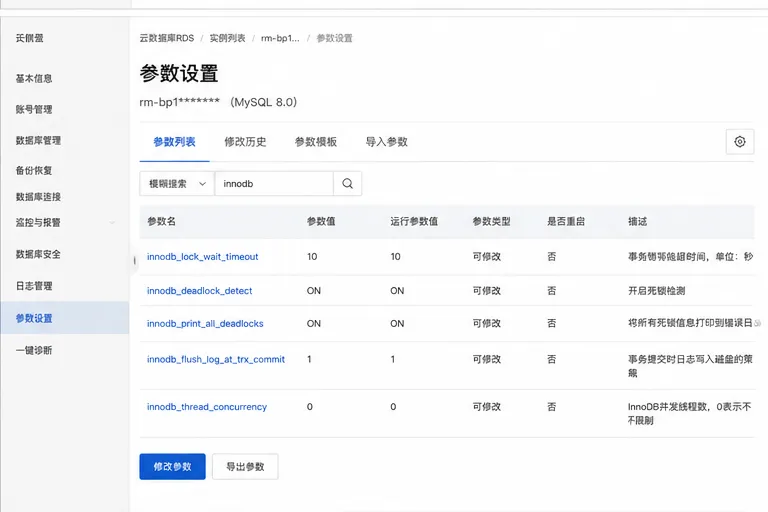
Task: Expand the 监控与报警 sidebar chevron
Action: pos(112,222)
